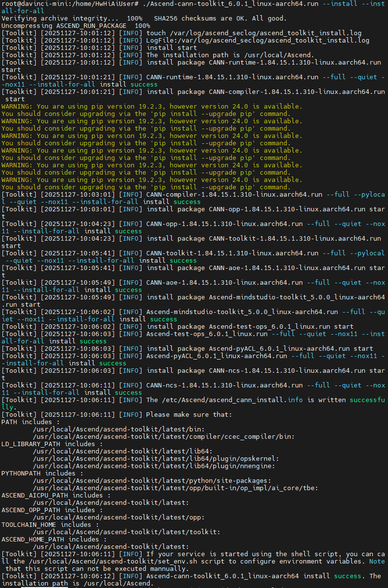This screenshot has height=588, width=388.
Task: Click 'Uncompressing ASCEND_RUN_PACKAGE 100%' line
Action: point(76,26)
